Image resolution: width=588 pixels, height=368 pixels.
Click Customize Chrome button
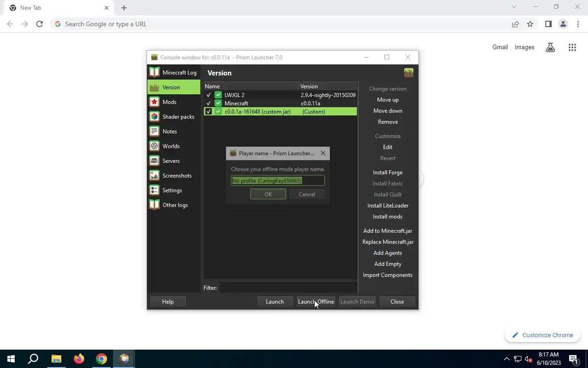point(543,335)
